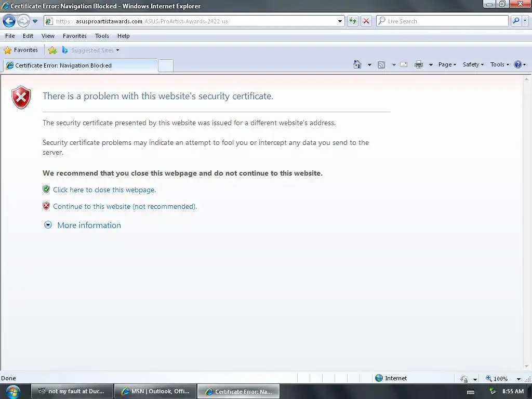The width and height of the screenshot is (532, 399).
Task: Open the Suggested Sites dropdown
Action: pyautogui.click(x=91, y=50)
